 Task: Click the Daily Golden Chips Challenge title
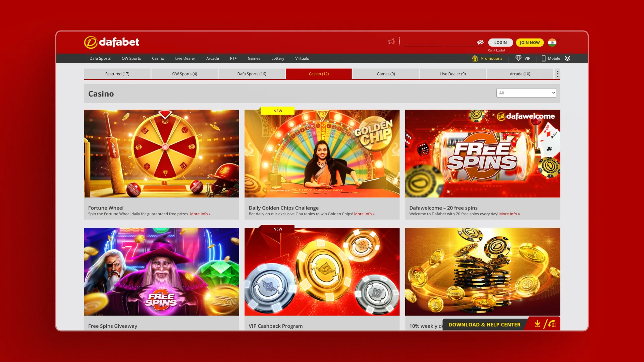tap(283, 208)
